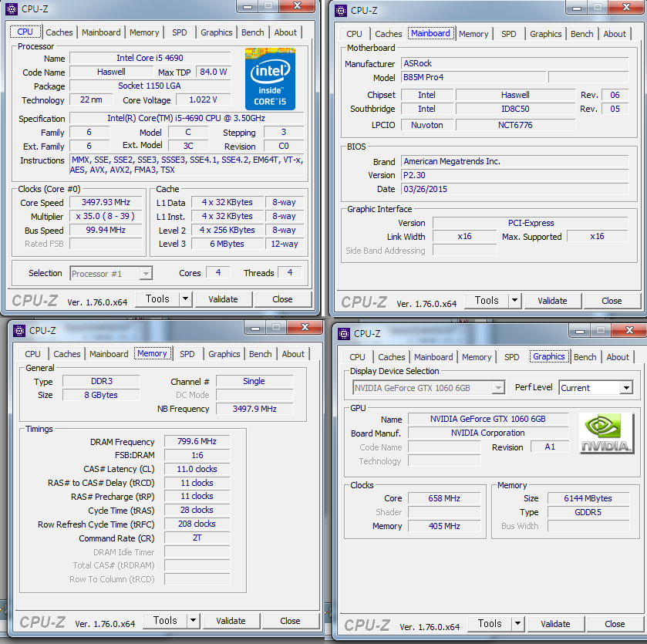Screen dimensions: 647x644
Task: Click the GPU Memory Size value 6144 MBytes
Action: (x=588, y=498)
